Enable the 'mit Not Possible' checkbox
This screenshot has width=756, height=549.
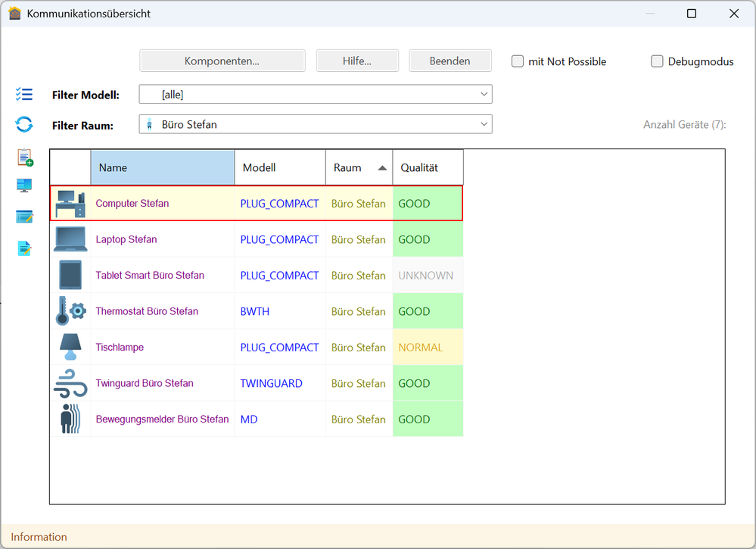(x=518, y=61)
